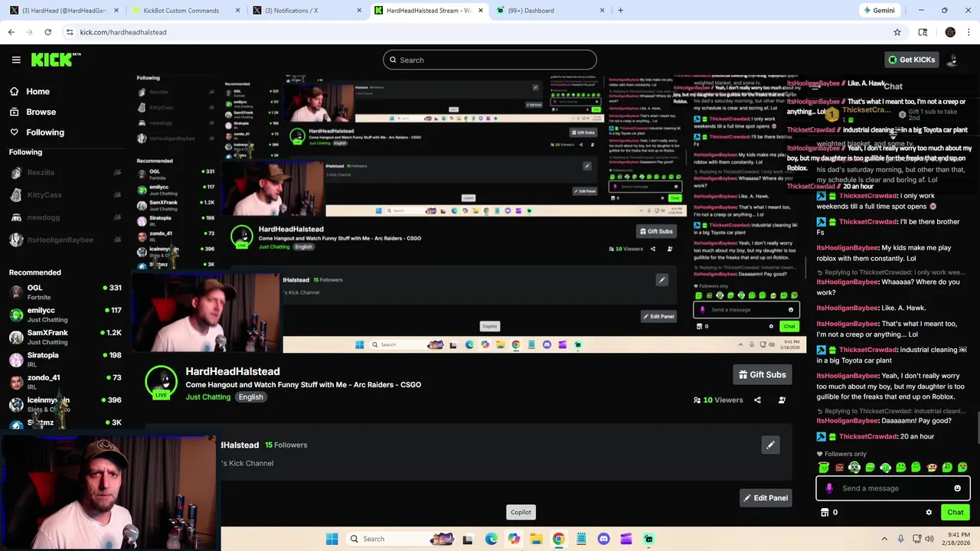Launch Copilot from the taskbar
The width and height of the screenshot is (980, 551).
click(x=513, y=539)
